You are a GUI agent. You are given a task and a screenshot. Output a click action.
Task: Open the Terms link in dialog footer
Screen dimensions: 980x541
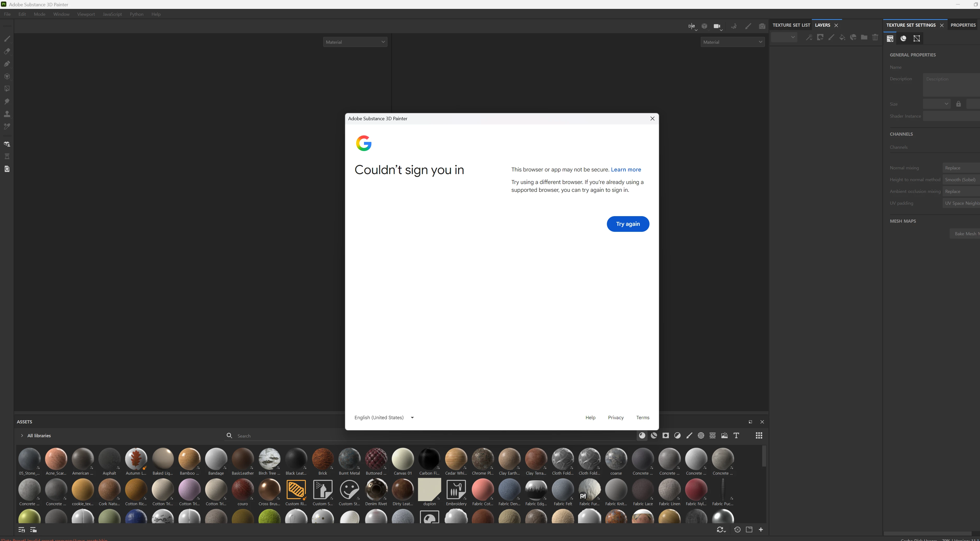(642, 417)
